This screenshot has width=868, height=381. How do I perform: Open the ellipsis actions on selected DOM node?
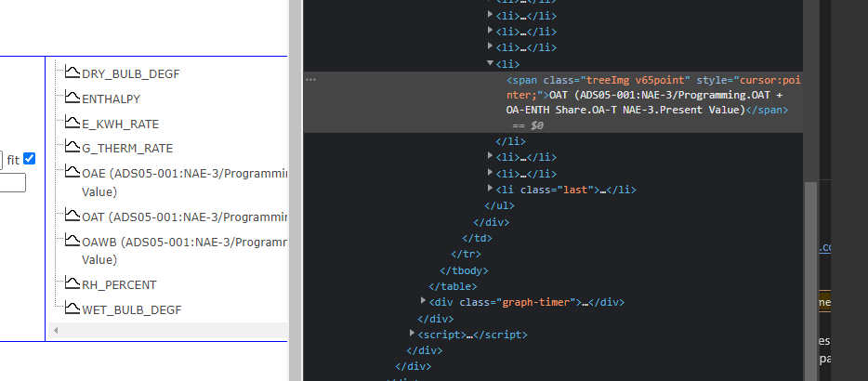click(311, 80)
